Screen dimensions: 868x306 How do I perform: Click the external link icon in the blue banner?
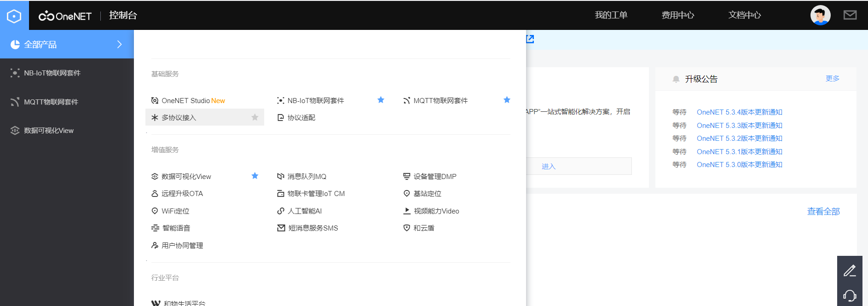click(x=530, y=39)
